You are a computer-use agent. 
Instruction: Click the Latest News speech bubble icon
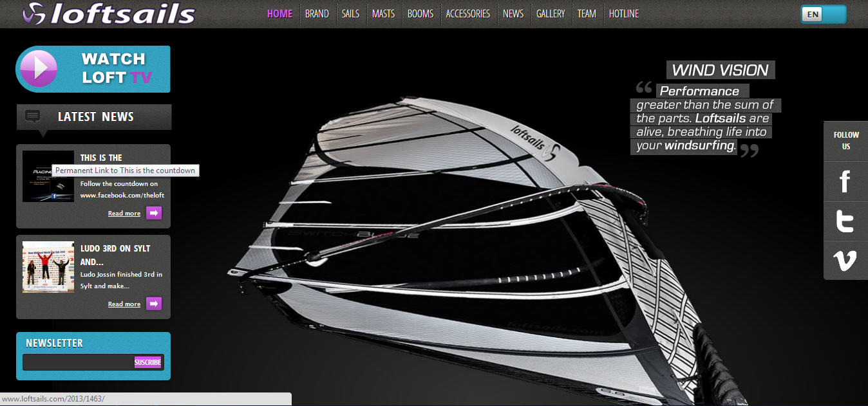click(33, 116)
